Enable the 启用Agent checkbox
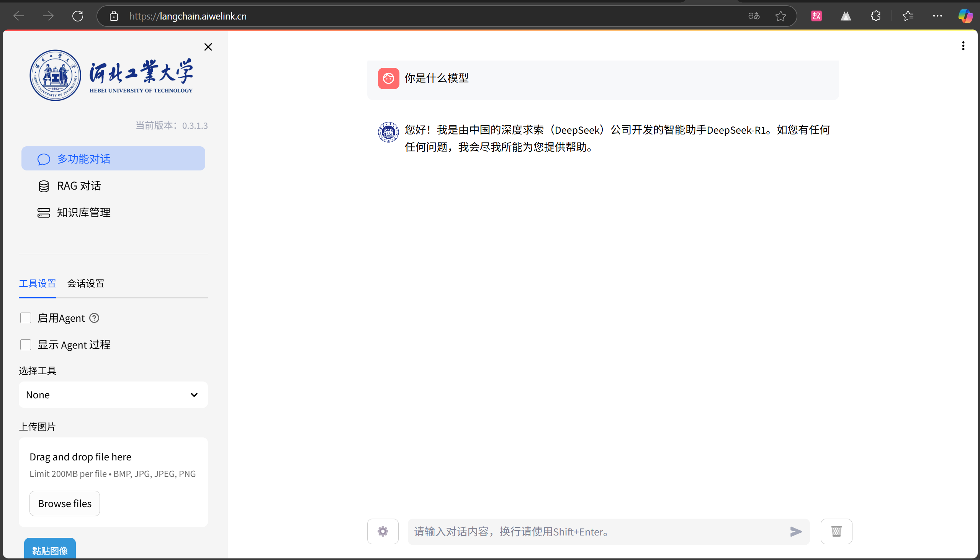 click(x=26, y=318)
